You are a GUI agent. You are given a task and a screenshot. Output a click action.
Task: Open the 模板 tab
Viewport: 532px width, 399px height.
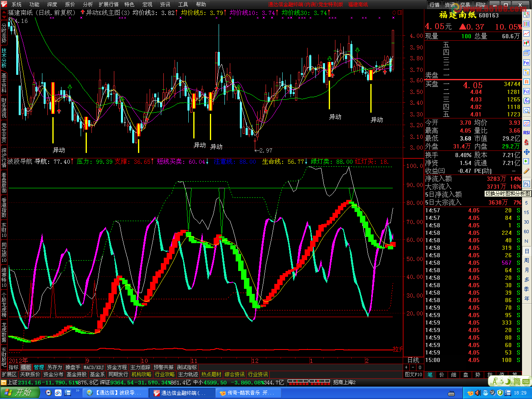click(x=26, y=367)
